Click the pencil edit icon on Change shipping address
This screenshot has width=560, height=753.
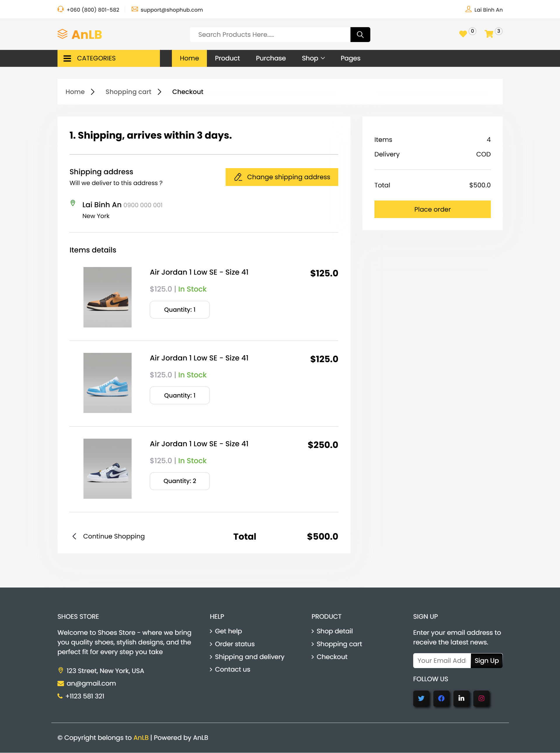tap(238, 177)
